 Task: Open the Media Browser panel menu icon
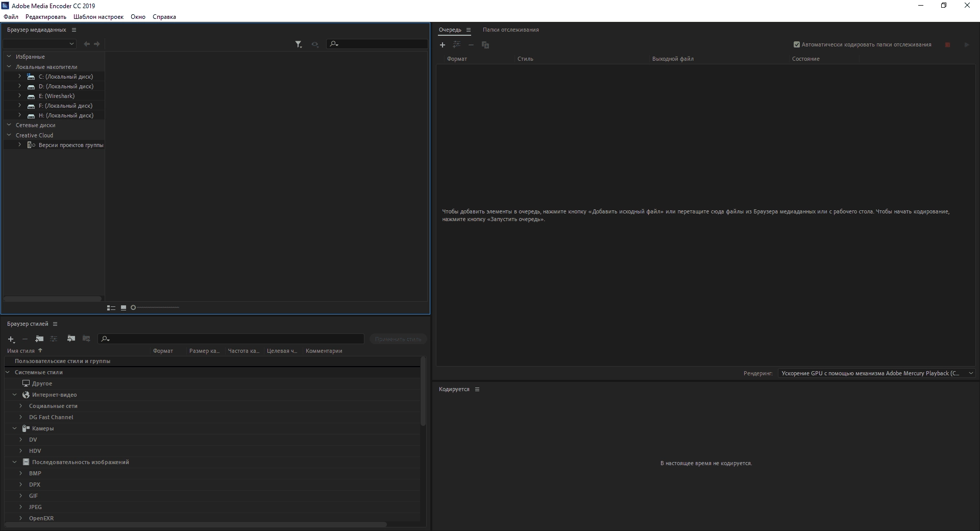[x=74, y=30]
